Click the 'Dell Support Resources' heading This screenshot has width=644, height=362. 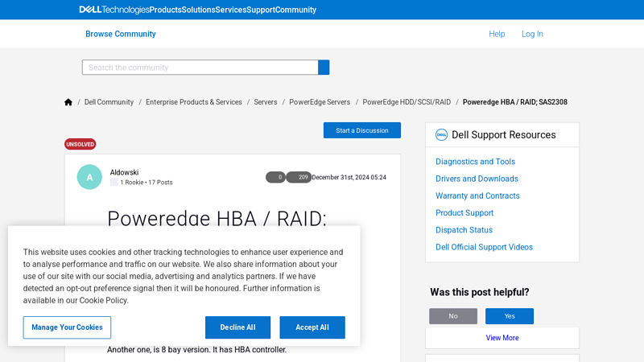[504, 134]
